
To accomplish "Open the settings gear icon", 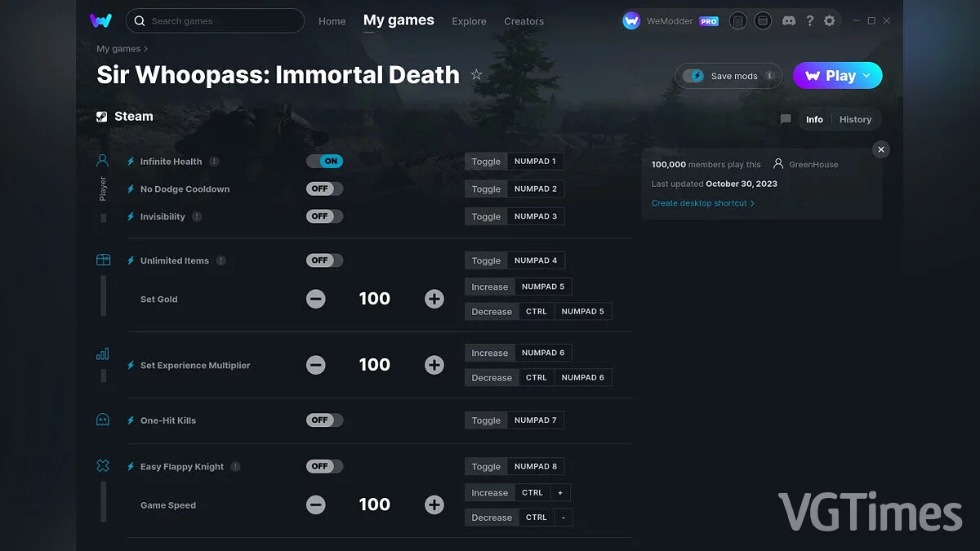I will 830,20.
